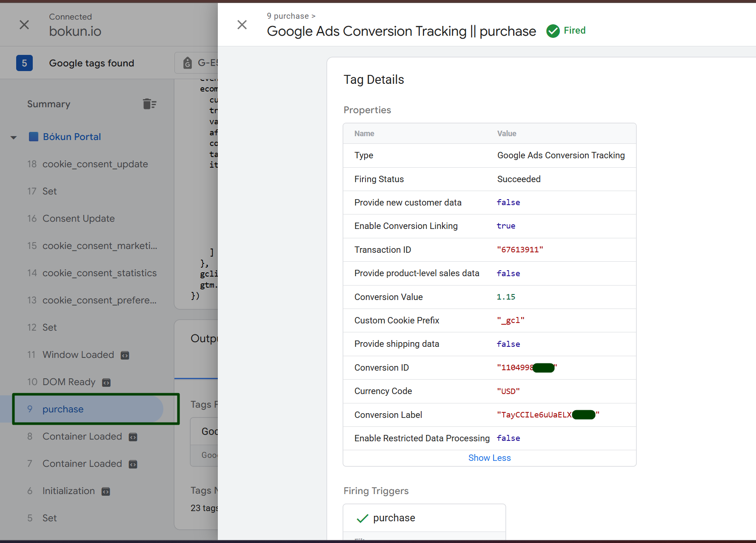
Task: Click the green Fired checkmark icon
Action: click(553, 31)
